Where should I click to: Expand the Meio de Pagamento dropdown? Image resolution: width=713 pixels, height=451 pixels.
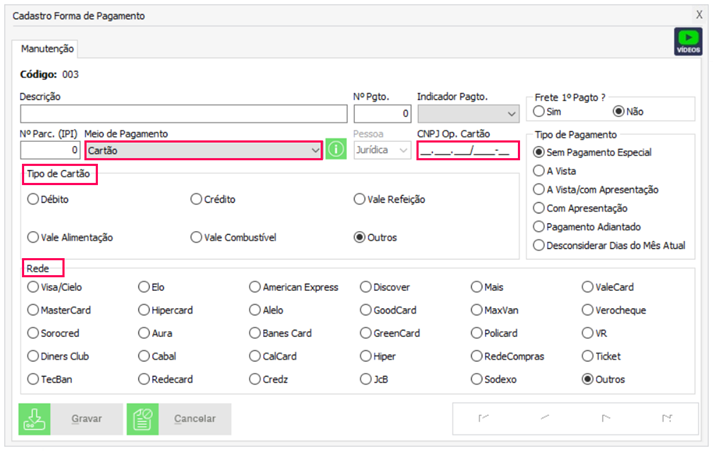(x=312, y=150)
